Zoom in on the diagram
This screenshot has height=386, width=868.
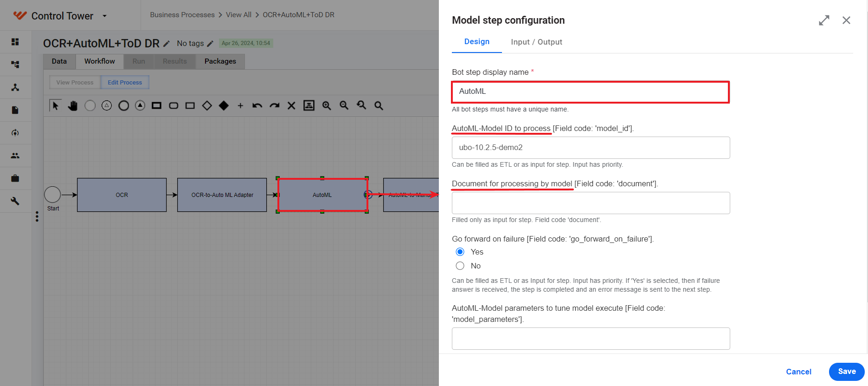327,105
